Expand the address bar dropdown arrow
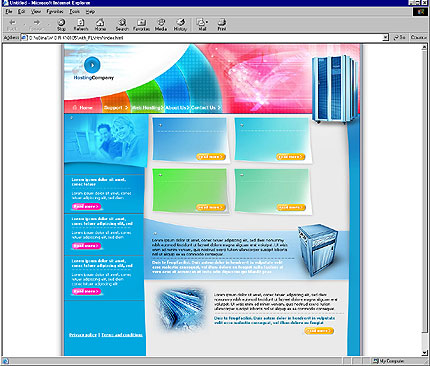430x366 pixels. pos(386,38)
